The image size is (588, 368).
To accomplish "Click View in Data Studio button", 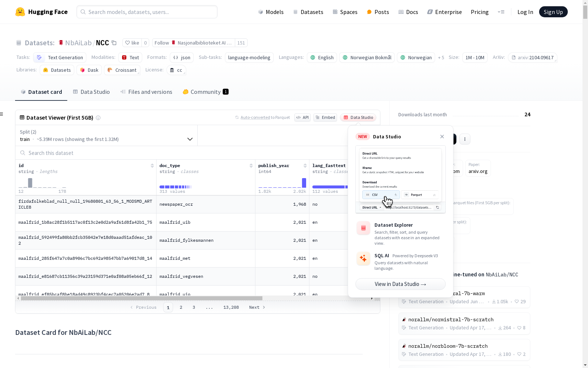I will point(401,284).
